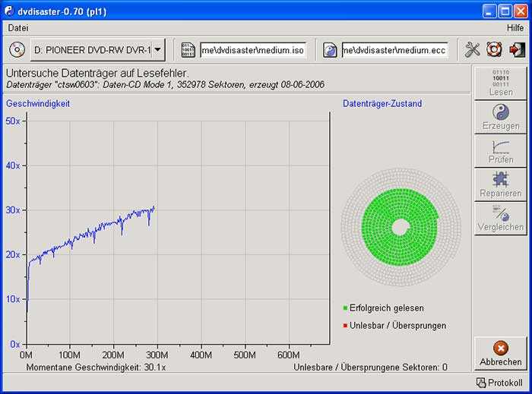Click the 0M axis label

click(26, 355)
